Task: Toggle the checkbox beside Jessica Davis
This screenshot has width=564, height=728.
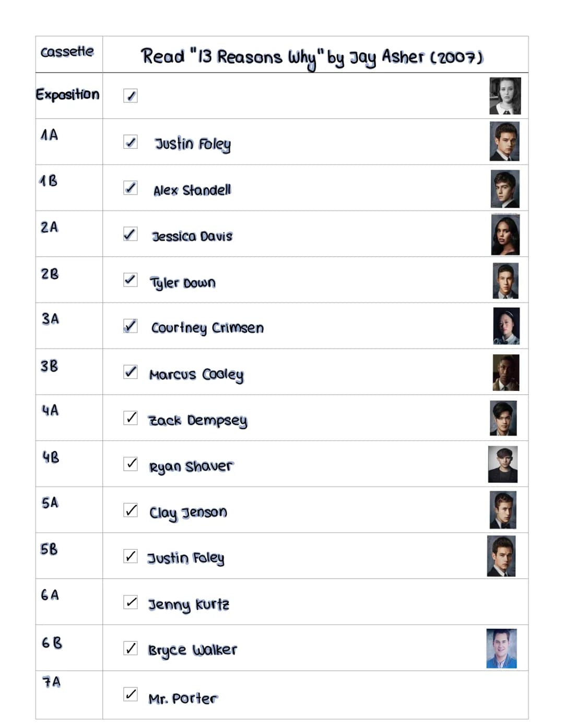Action: (x=131, y=234)
